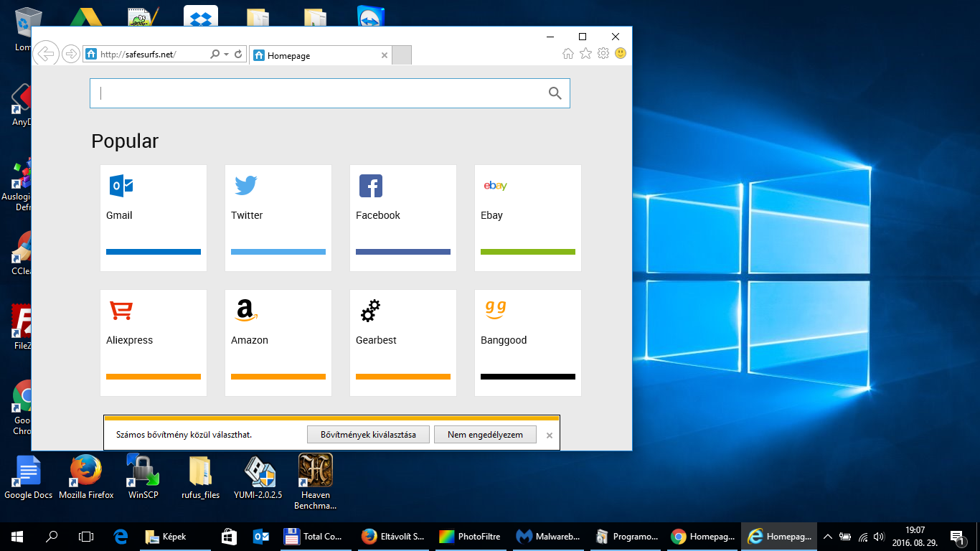Expand the address bar dropdown arrow
Image resolution: width=980 pixels, height=551 pixels.
(x=227, y=55)
